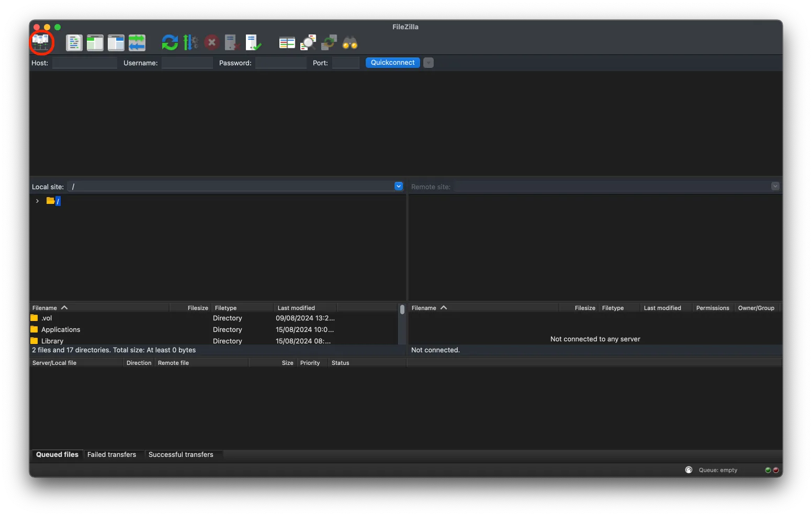Click the '09/08/2024 13:2...' date cell
Screen dimensions: 812x516
coord(305,318)
